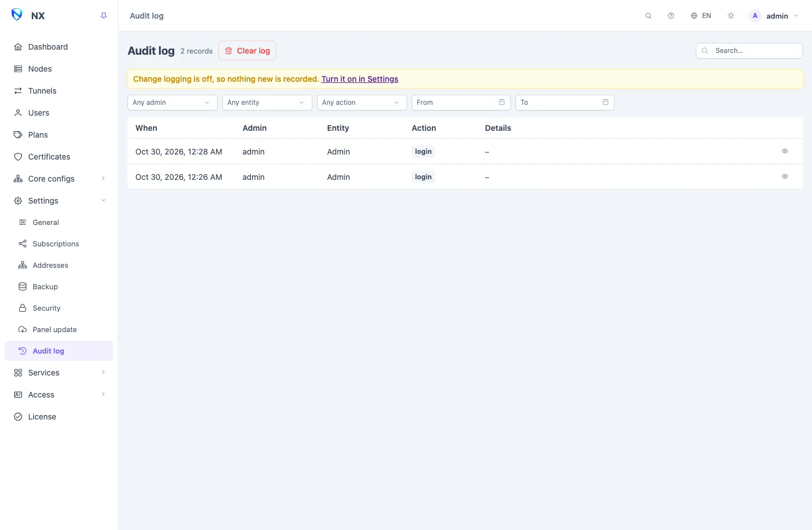
Task: Click the License badge icon
Action: [x=18, y=417]
